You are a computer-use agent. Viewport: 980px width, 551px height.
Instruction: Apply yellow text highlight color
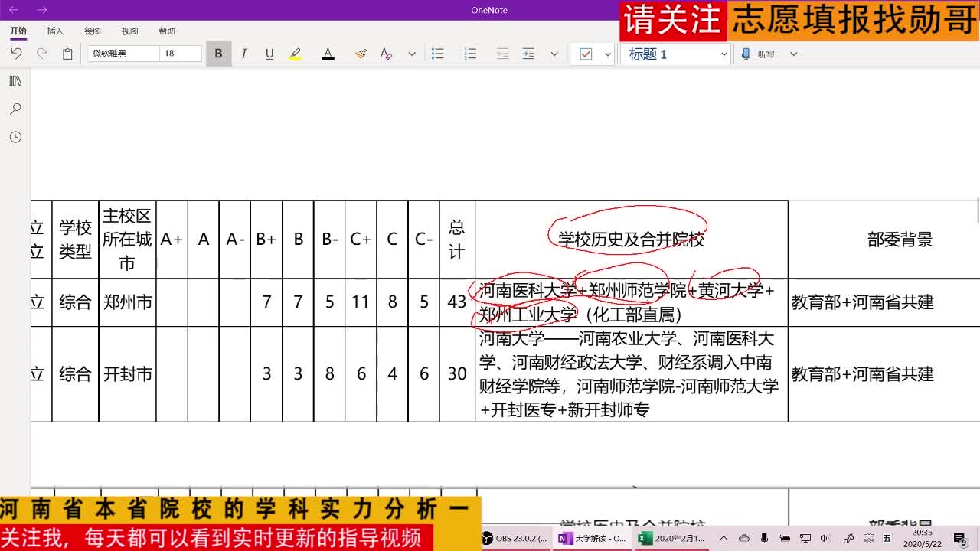[296, 54]
